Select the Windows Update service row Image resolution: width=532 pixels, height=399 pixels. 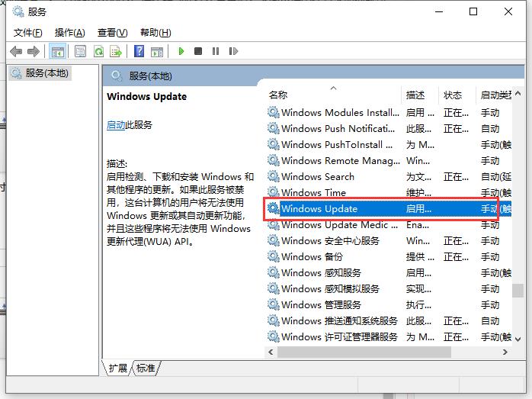pyautogui.click(x=389, y=208)
